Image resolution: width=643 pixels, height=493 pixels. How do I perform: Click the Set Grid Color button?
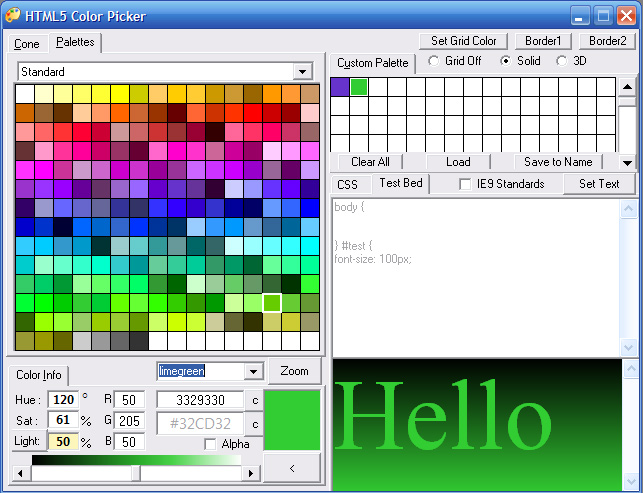point(463,41)
